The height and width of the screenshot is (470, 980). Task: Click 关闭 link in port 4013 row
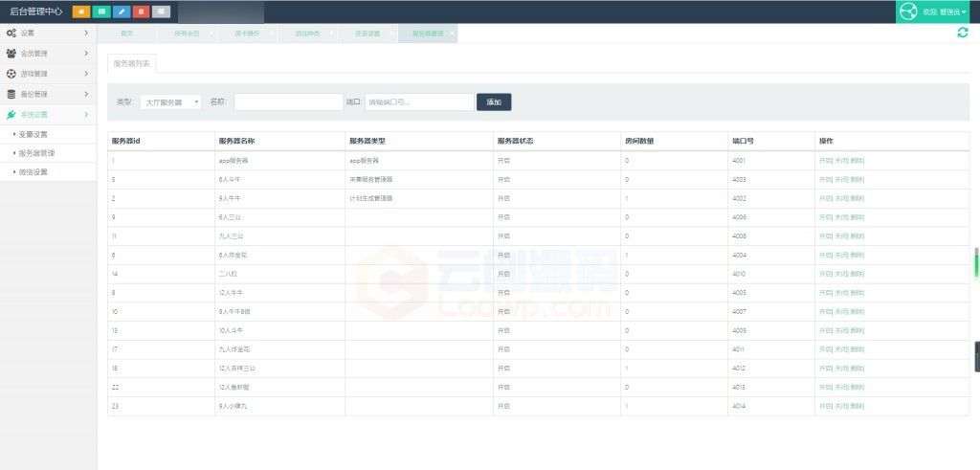[x=841, y=387]
